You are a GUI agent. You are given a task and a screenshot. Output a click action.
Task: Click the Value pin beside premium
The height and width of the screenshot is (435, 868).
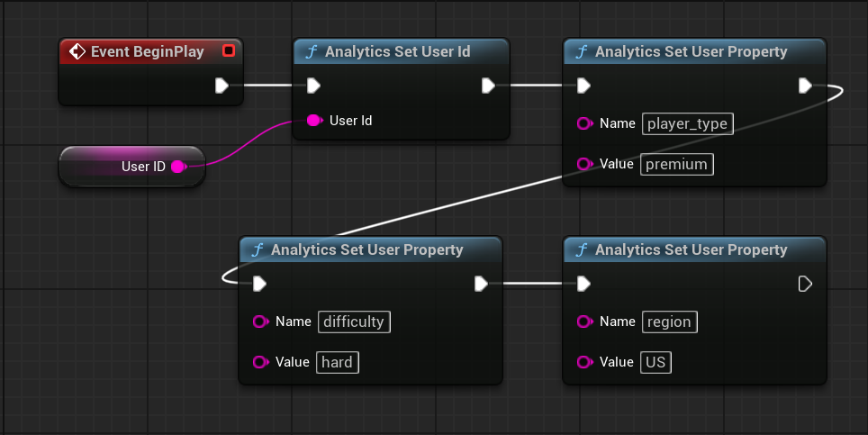[x=584, y=164]
